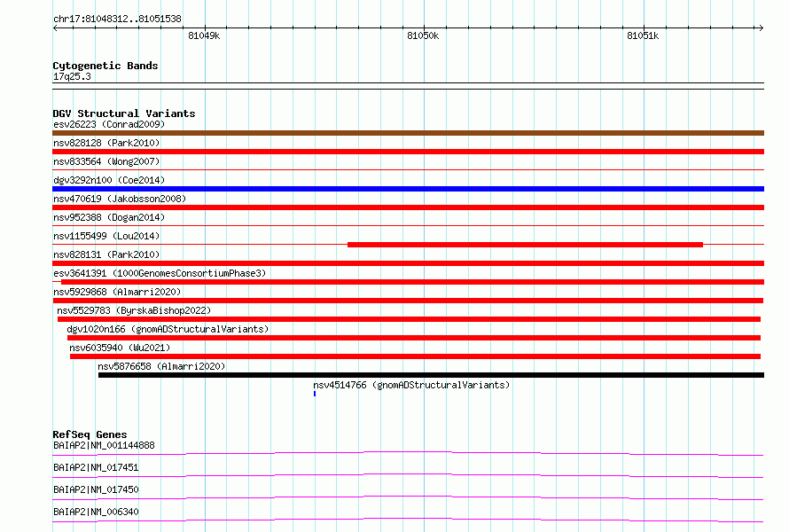Select the black nsv5876658 variant bar
The width and height of the screenshot is (789, 532).
pyautogui.click(x=431, y=375)
